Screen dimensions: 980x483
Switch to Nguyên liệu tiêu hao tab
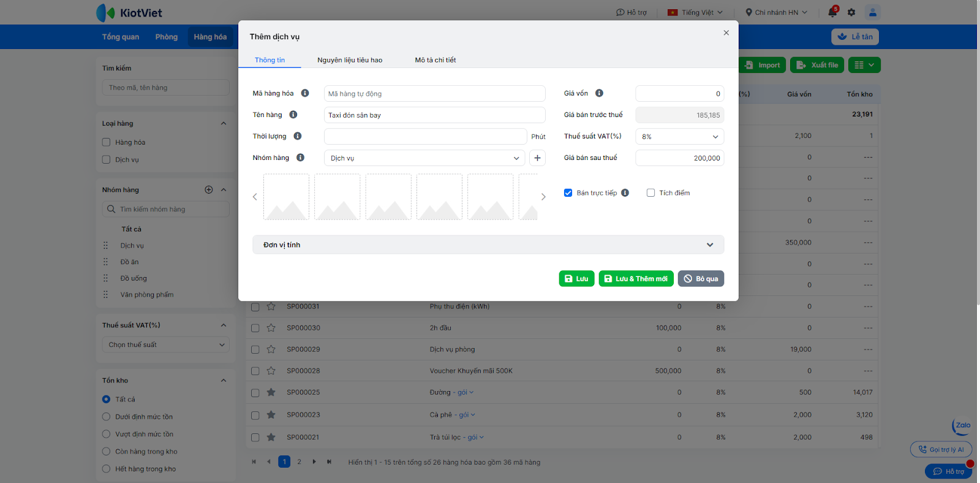click(x=350, y=60)
